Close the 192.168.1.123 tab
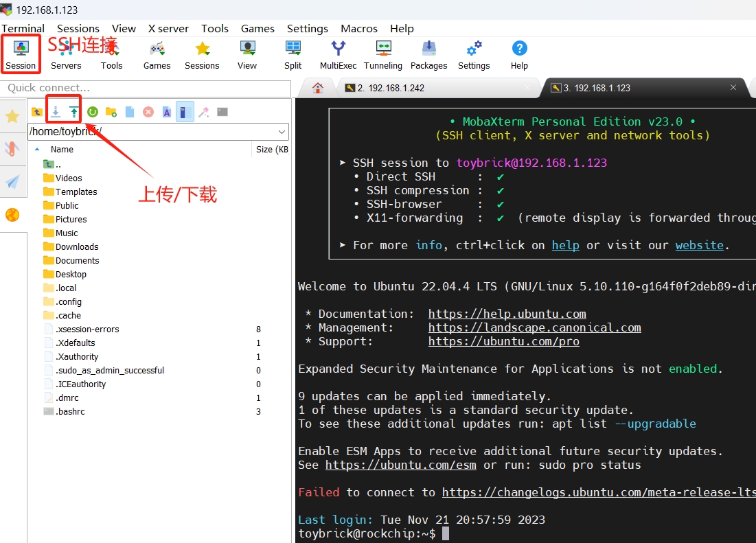The width and height of the screenshot is (756, 543). 733,87
